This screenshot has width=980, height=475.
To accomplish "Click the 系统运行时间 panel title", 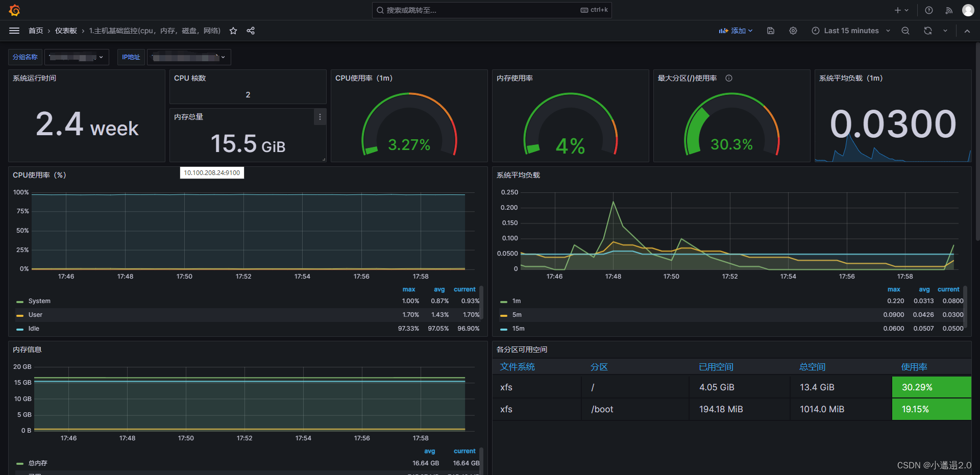I will pyautogui.click(x=34, y=78).
